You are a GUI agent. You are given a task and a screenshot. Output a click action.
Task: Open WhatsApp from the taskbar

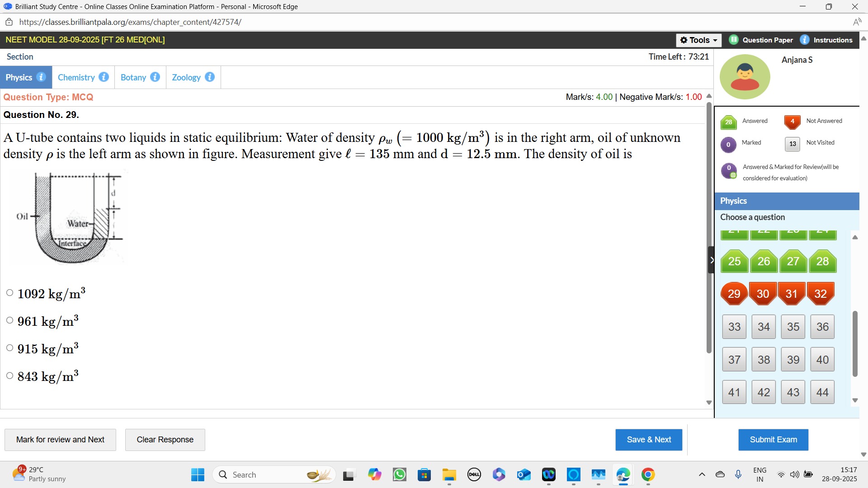point(400,475)
